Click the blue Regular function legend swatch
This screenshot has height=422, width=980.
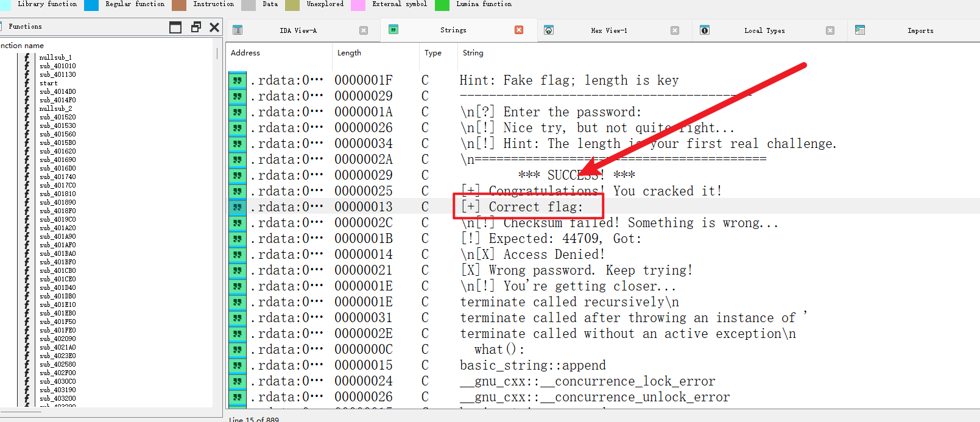coord(91,5)
